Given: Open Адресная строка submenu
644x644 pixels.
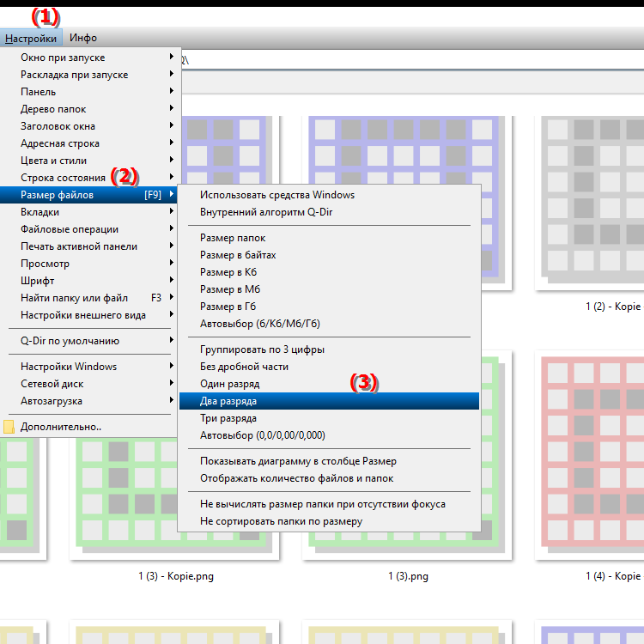Looking at the screenshot, I should [x=88, y=143].
